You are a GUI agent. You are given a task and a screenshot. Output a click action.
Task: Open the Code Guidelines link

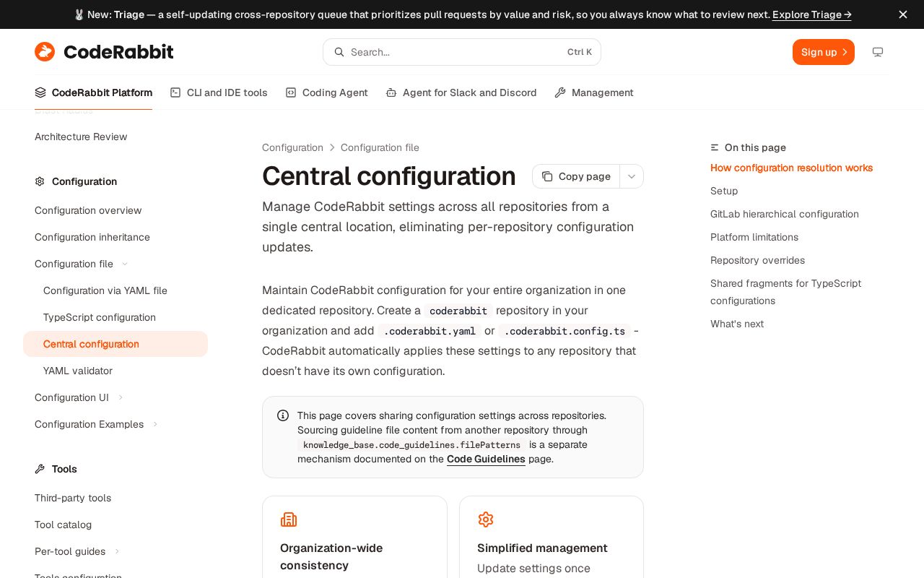click(486, 459)
